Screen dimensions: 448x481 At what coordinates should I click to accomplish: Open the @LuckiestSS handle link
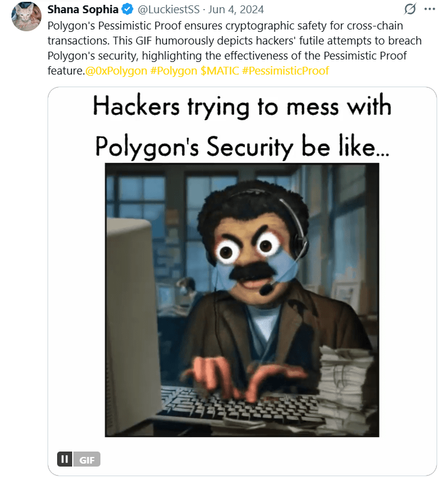(168, 10)
